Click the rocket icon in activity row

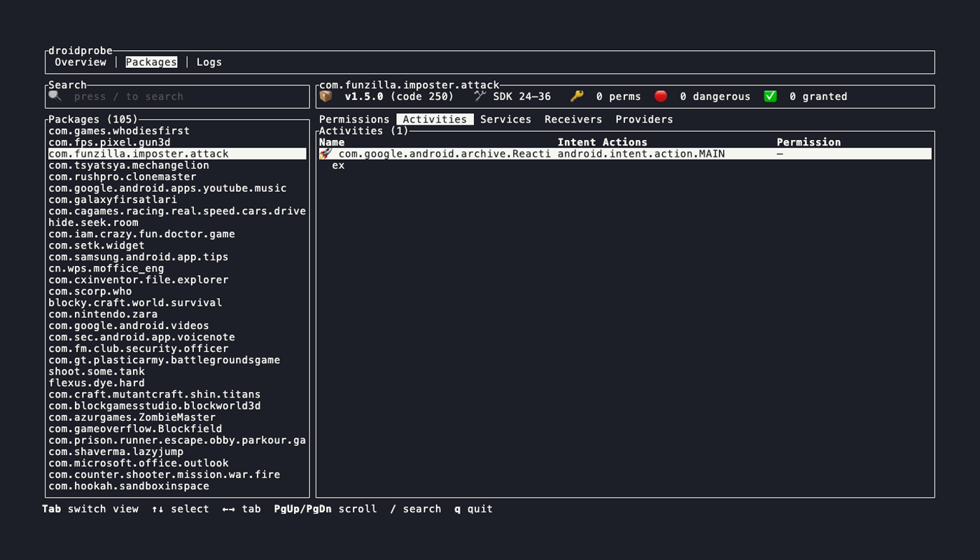coord(326,154)
